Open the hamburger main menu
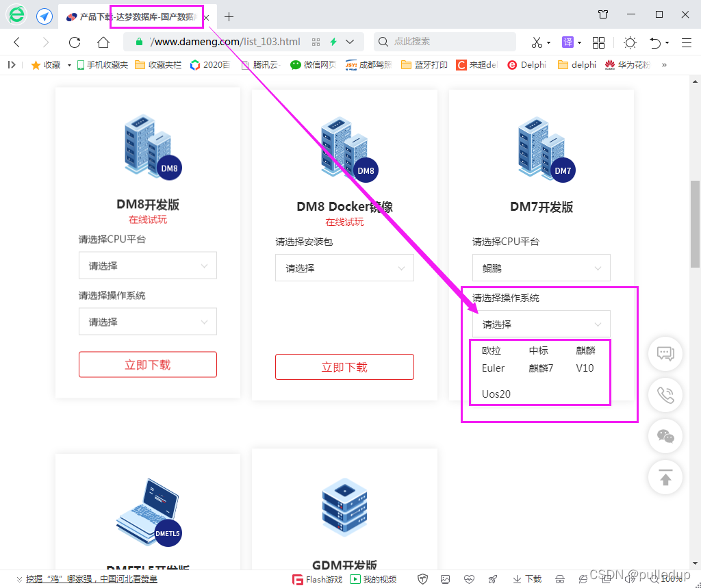Image resolution: width=701 pixels, height=588 pixels. pos(687,42)
